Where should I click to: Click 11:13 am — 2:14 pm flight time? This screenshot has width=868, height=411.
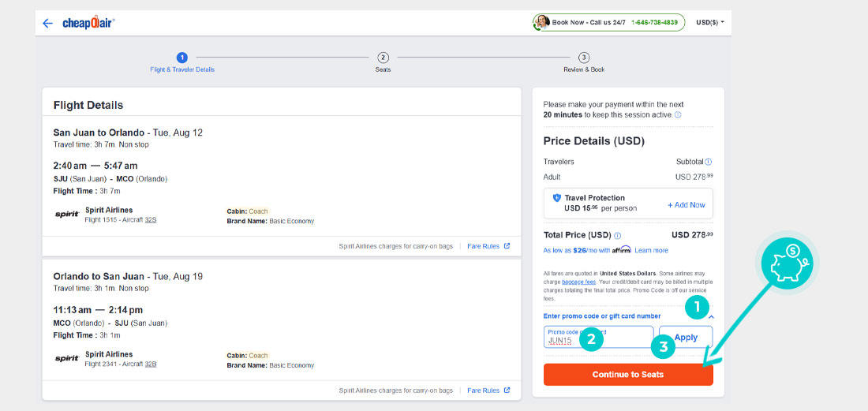(x=98, y=309)
